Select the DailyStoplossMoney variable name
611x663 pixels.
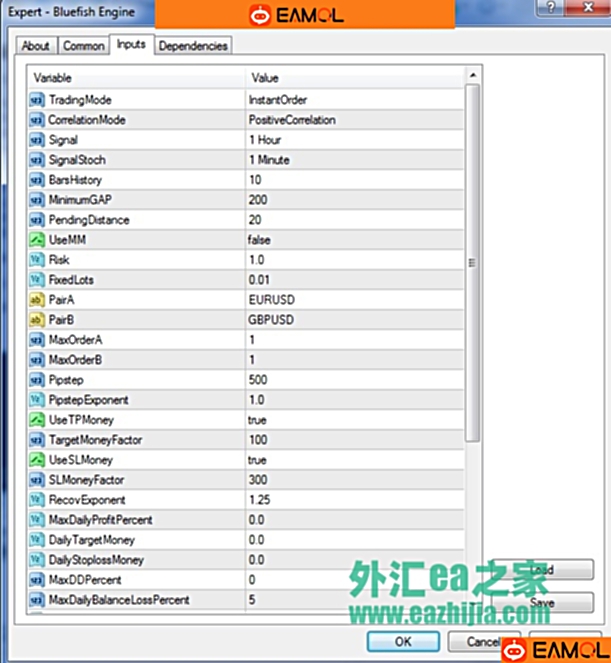tap(96, 560)
